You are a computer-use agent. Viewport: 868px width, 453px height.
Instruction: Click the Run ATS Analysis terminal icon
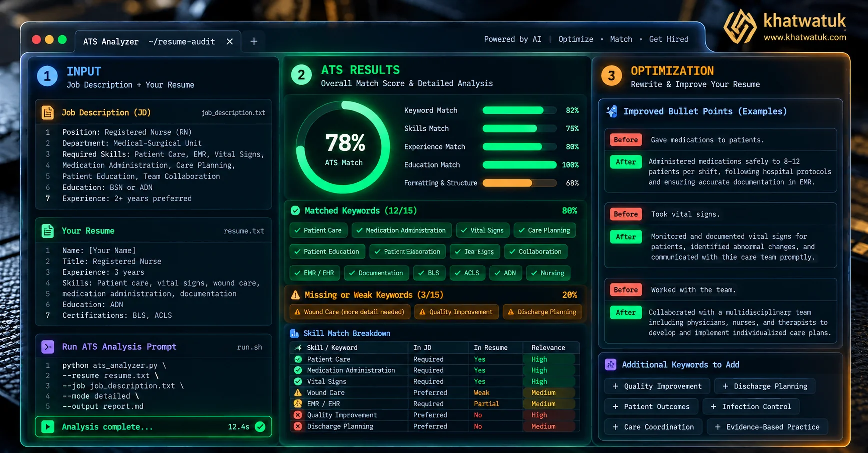pyautogui.click(x=48, y=347)
